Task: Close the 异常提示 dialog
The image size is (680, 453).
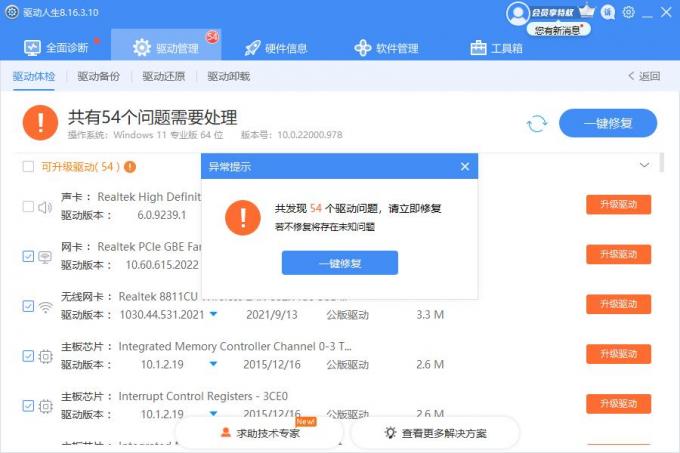Action: click(x=465, y=167)
